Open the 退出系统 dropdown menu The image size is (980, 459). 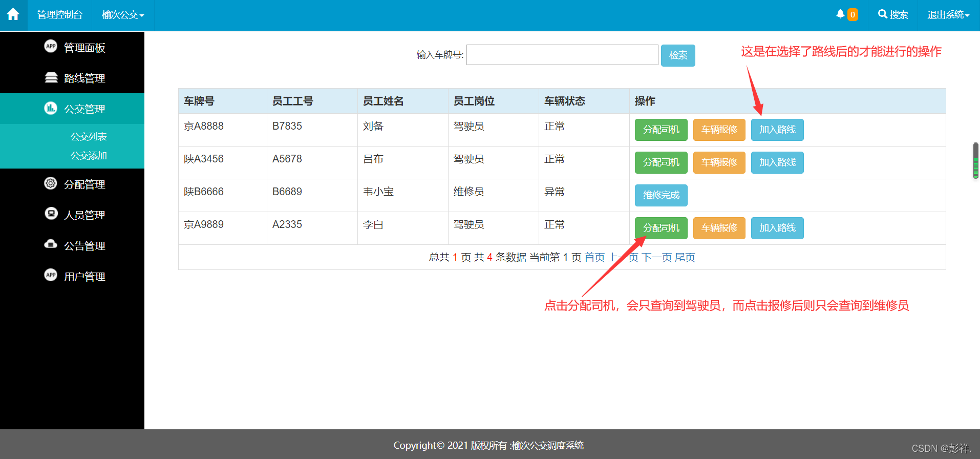coord(948,15)
